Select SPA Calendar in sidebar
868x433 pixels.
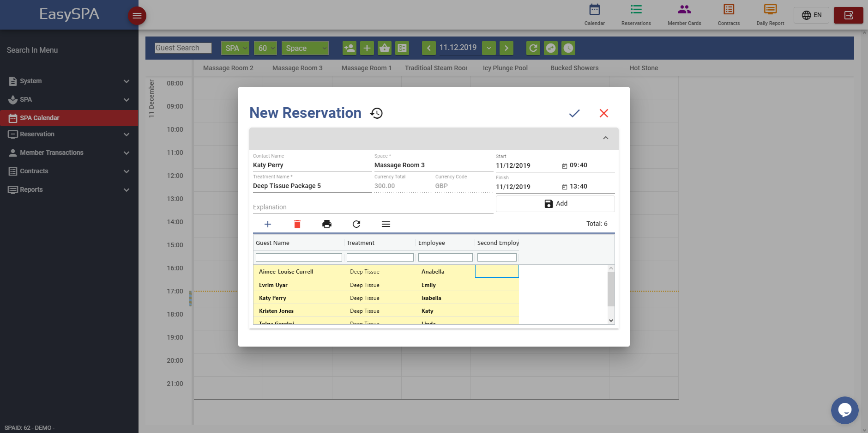point(69,118)
